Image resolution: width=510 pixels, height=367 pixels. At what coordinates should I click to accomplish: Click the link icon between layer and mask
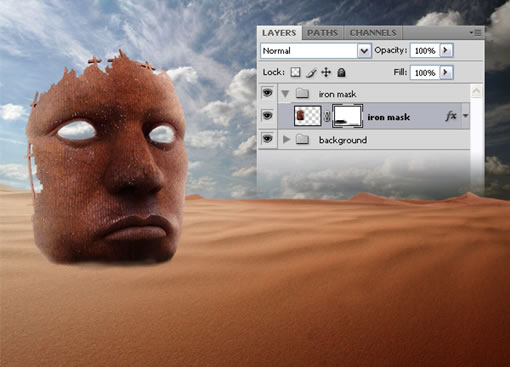327,116
